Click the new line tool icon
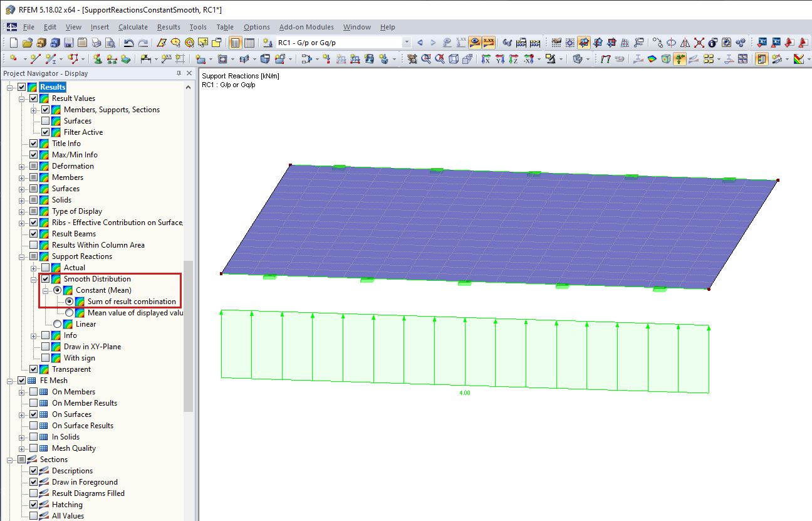Viewport: 812px width, 521px height. (x=36, y=59)
